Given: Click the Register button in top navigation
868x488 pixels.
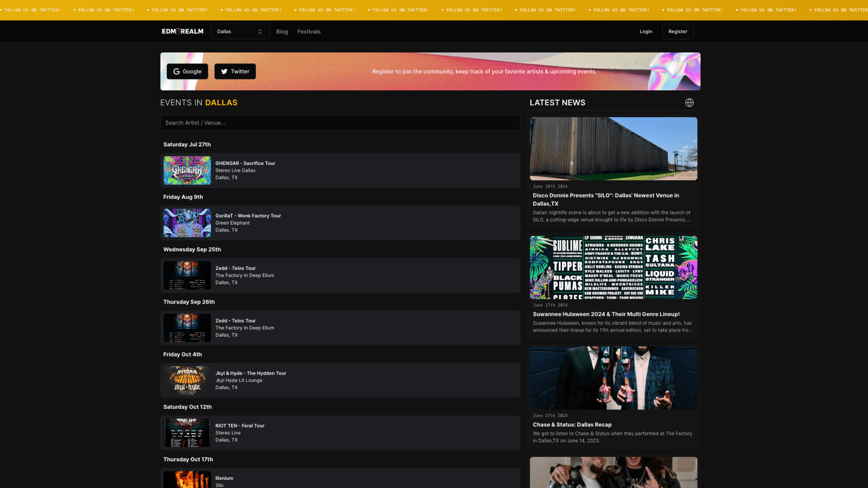Looking at the screenshot, I should click(x=677, y=31).
